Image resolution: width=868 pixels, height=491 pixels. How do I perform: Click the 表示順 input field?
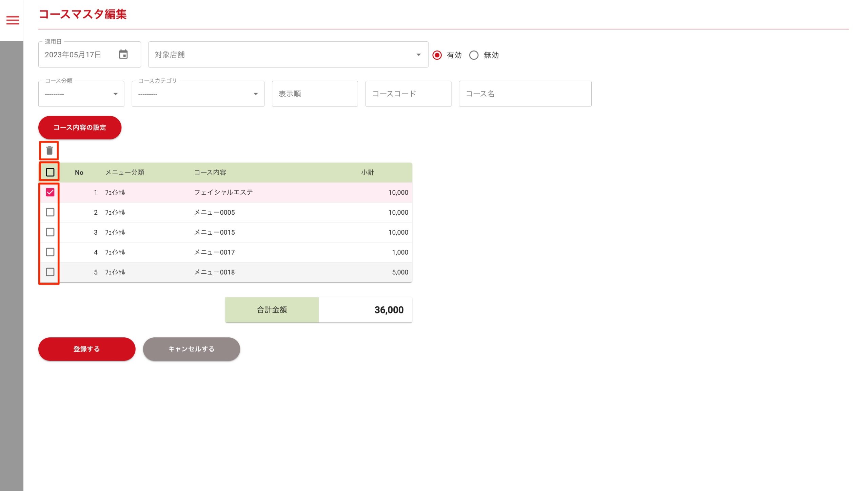[x=314, y=94]
